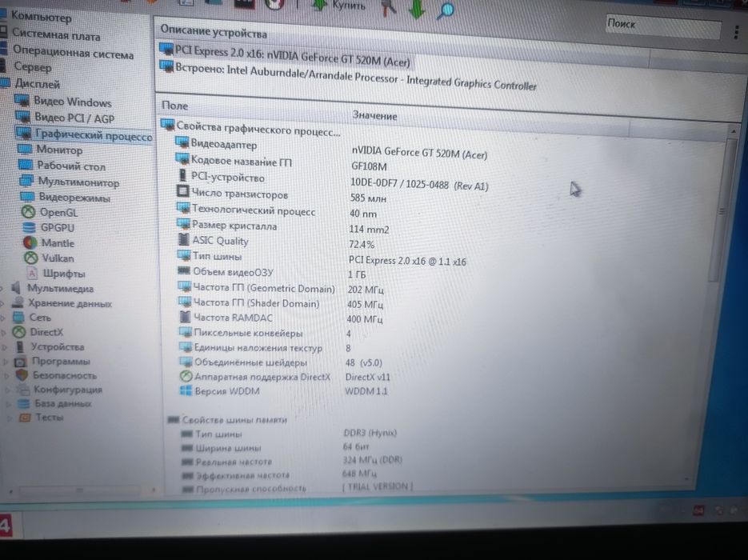Click the Безопасность shield icon
The width and height of the screenshot is (748, 560).
[x=22, y=375]
